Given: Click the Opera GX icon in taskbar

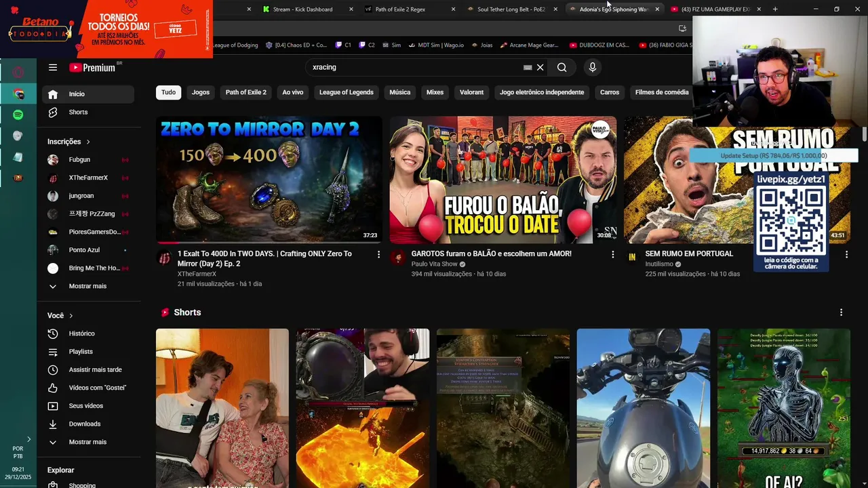Looking at the screenshot, I should (x=18, y=73).
